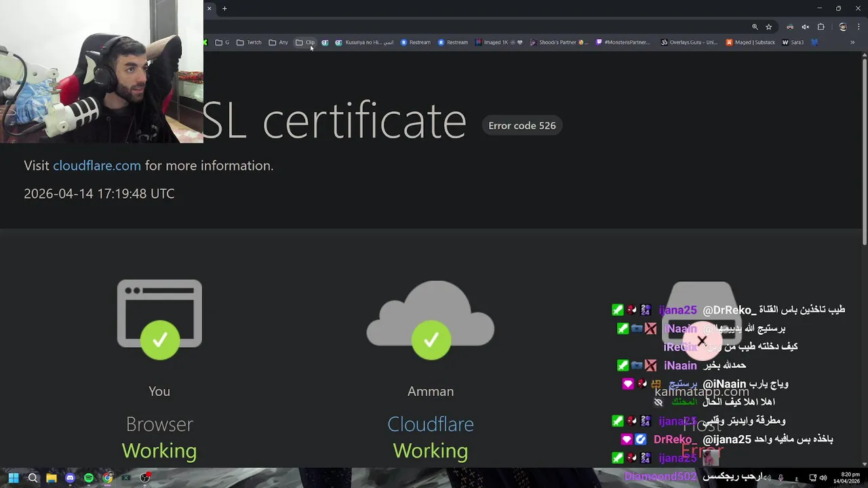Open the Windows Start menu
The image size is (868, 488).
pyautogui.click(x=14, y=478)
